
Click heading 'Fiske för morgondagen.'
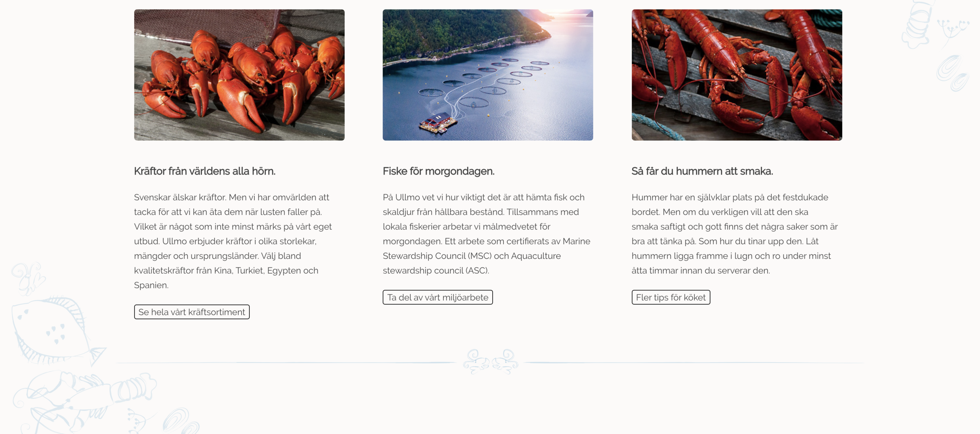tap(438, 171)
